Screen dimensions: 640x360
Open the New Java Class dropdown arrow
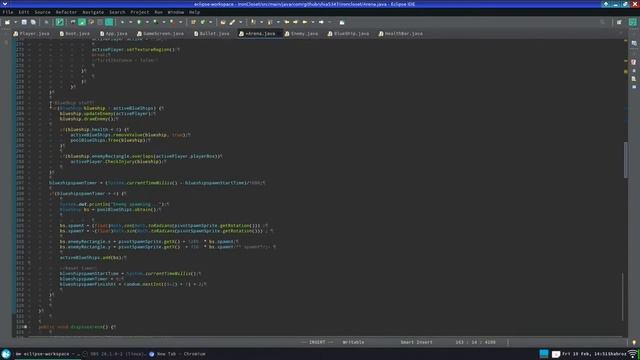211,22
